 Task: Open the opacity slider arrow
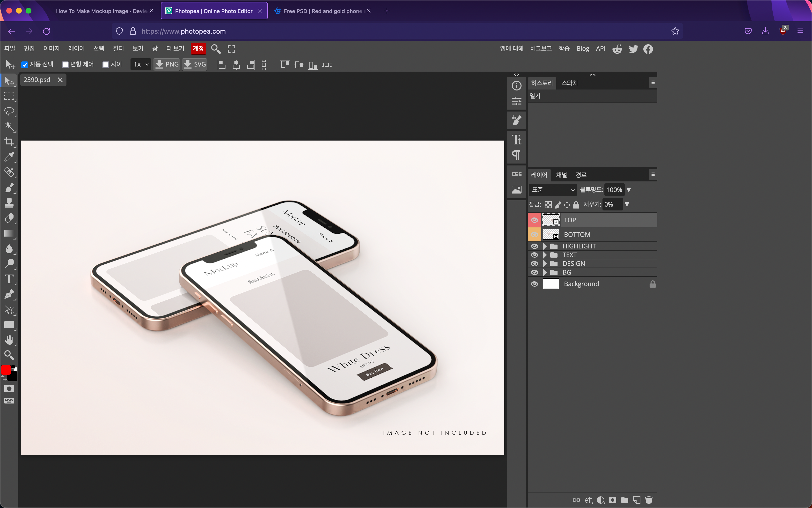tap(629, 190)
